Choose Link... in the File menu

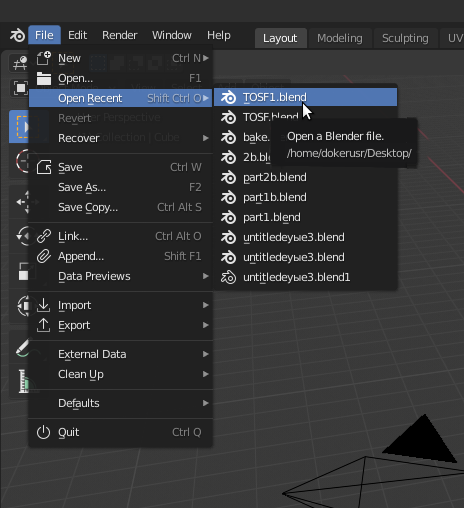click(121, 236)
